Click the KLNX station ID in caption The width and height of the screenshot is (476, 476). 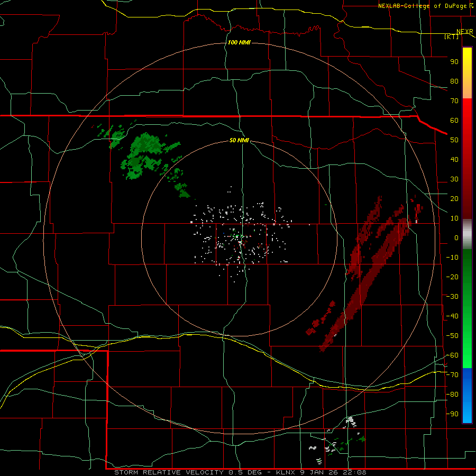click(286, 472)
